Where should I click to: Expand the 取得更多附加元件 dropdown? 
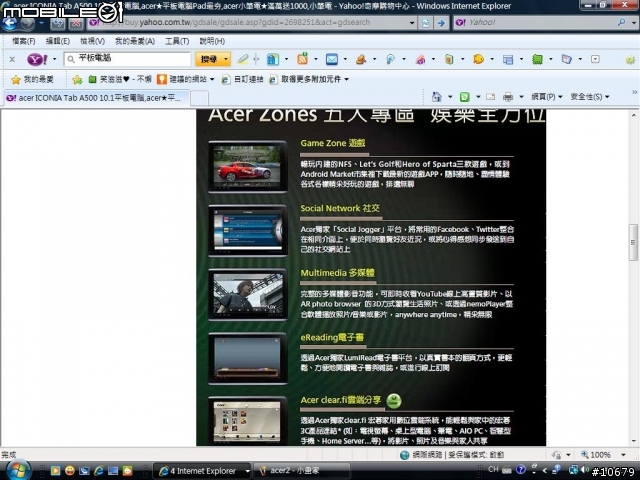click(347, 80)
